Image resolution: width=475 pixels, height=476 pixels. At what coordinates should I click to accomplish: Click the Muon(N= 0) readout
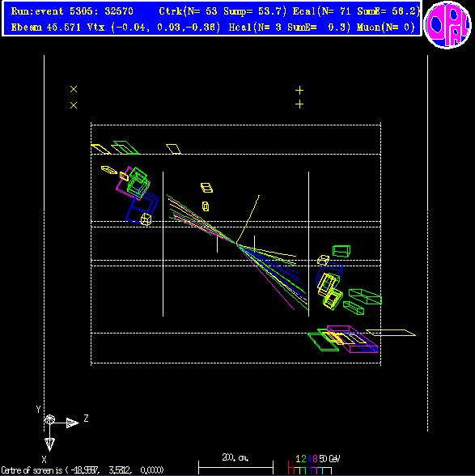(x=386, y=28)
